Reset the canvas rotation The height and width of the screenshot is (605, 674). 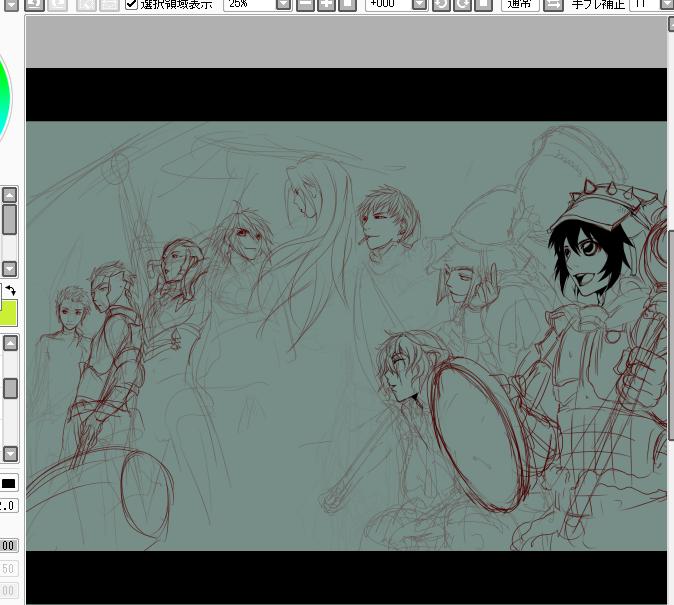click(x=484, y=4)
